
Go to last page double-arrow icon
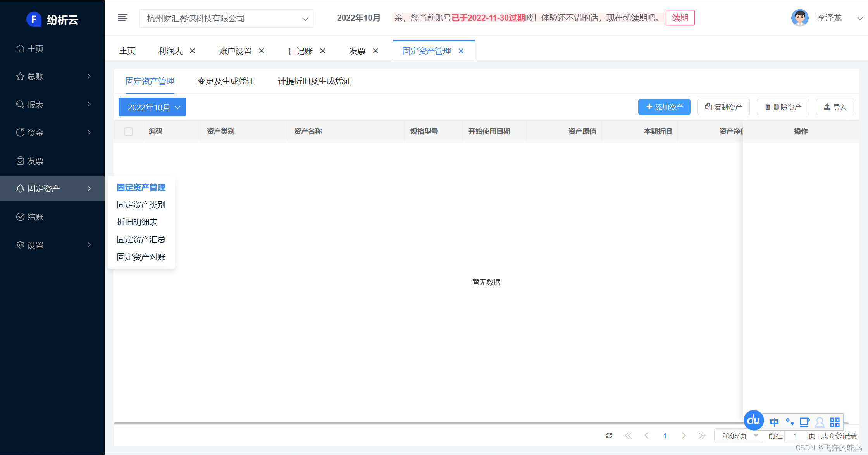pos(702,436)
